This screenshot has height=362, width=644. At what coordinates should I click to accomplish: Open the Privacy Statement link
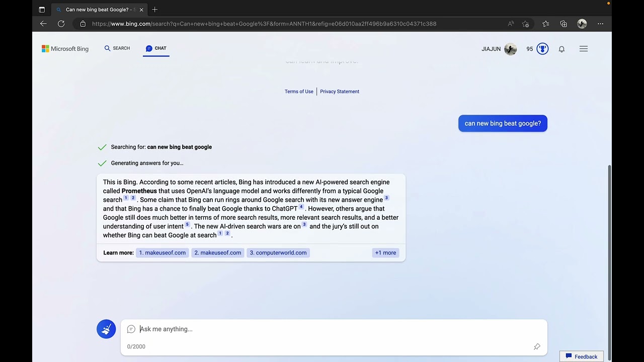pyautogui.click(x=340, y=92)
